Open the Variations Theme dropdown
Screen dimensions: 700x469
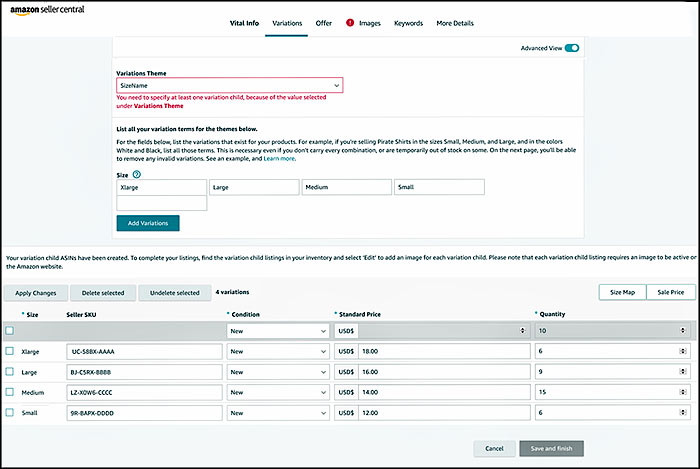pyautogui.click(x=229, y=86)
